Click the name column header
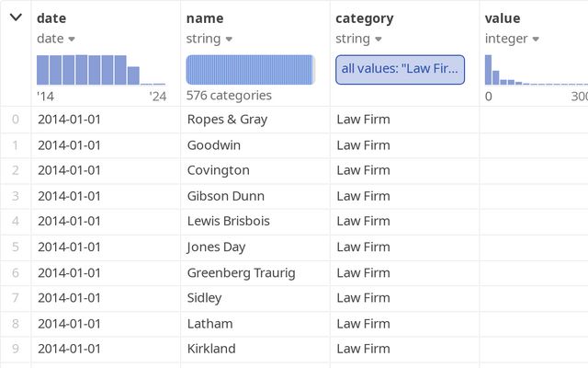This screenshot has height=368, width=588. 205,17
